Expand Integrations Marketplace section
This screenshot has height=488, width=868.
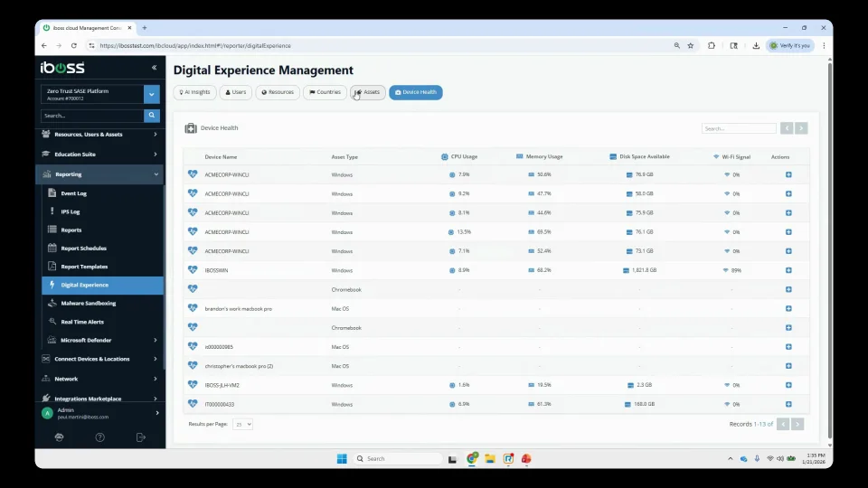tap(99, 399)
